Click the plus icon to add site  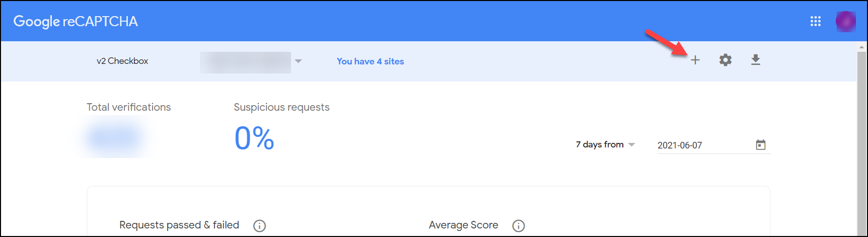(695, 60)
